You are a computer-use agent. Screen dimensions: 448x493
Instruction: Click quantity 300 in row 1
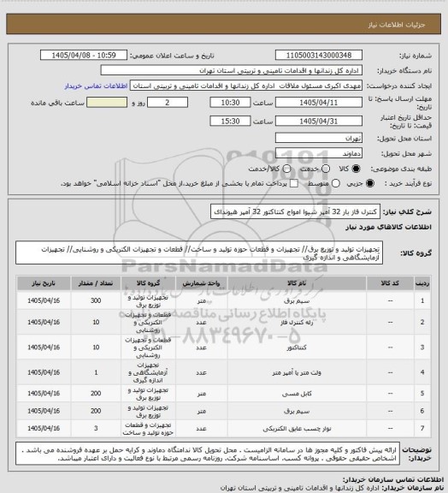tap(96, 300)
